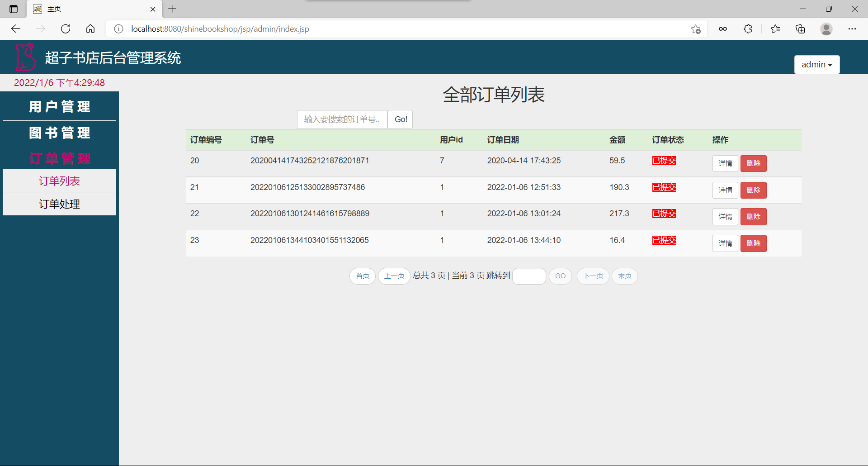This screenshot has width=868, height=466.
Task: Click the 末页 last page button
Action: point(625,276)
